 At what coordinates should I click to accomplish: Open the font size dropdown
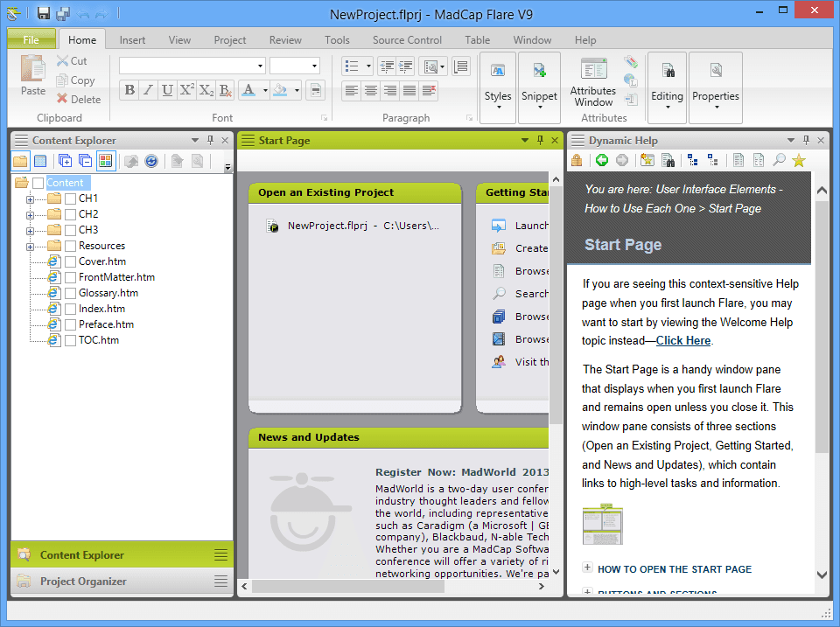314,66
